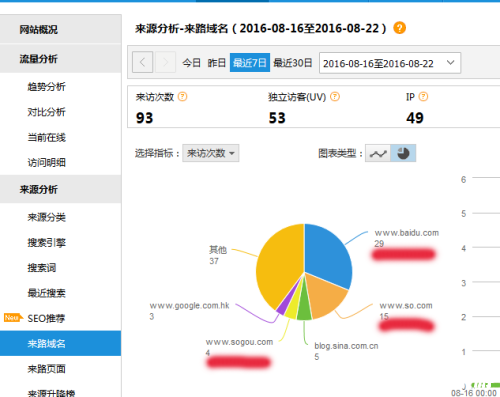Click the blog.sina.com.cn chart label
The height and width of the screenshot is (397, 500).
tap(346, 346)
